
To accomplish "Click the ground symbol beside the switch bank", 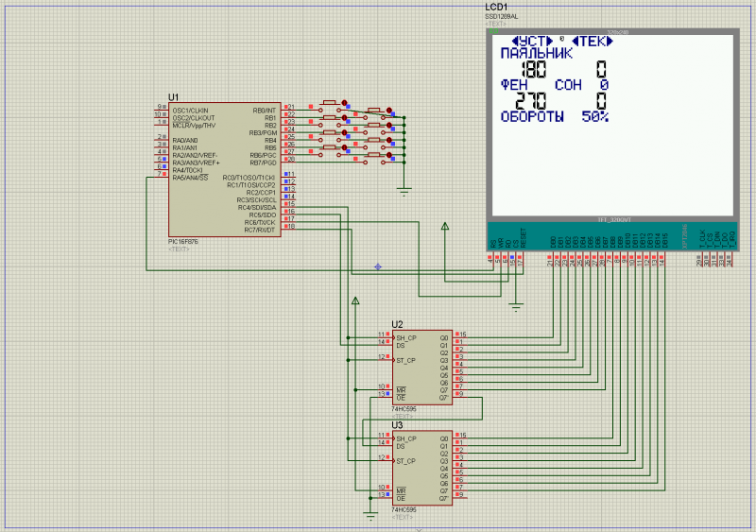I will pyautogui.click(x=404, y=191).
